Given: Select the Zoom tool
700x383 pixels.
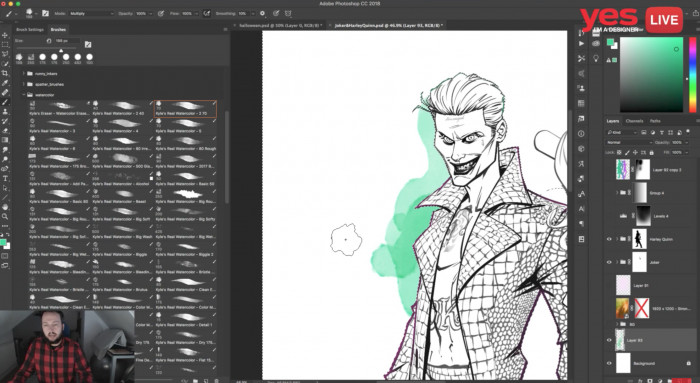Looking at the screenshot, I should click(5, 216).
